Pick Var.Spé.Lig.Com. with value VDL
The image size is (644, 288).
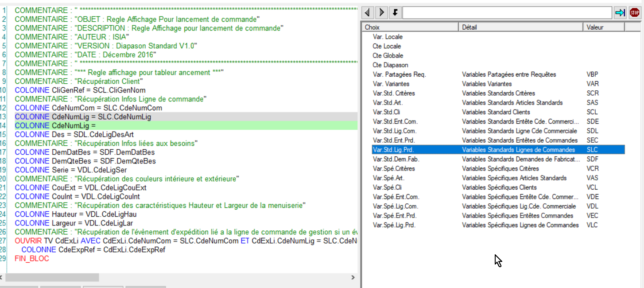click(x=396, y=206)
